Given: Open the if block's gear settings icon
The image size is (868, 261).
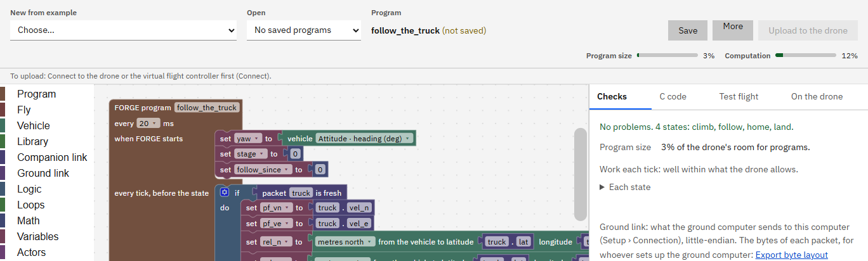Looking at the screenshot, I should click(224, 192).
